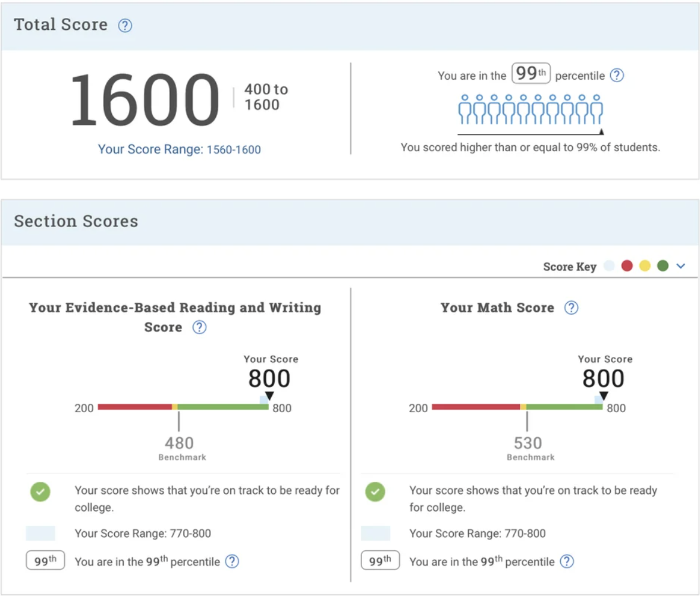Click Math 'on track to be ready for college' text
This screenshot has height=596, width=700.
pyautogui.click(x=533, y=498)
